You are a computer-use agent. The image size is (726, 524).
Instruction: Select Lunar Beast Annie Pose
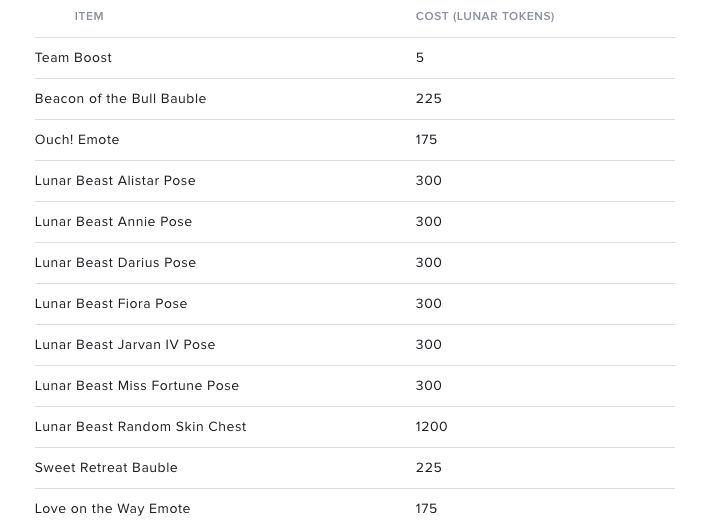pyautogui.click(x=113, y=222)
